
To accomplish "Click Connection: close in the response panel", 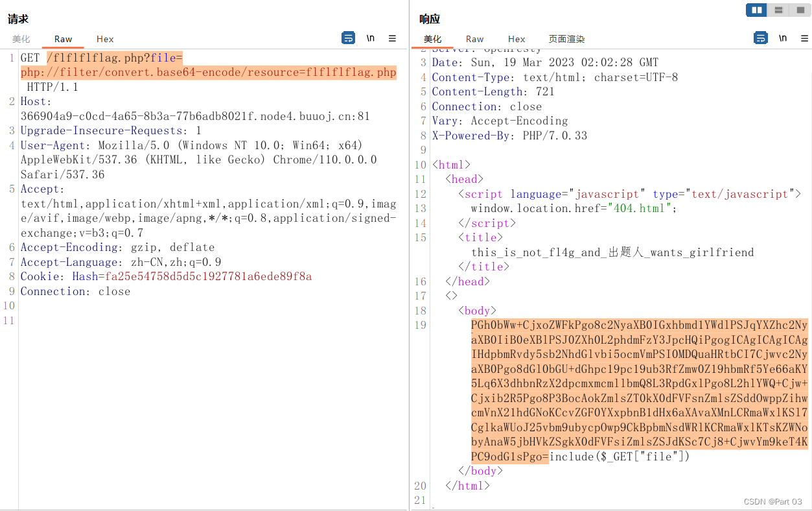I will (487, 106).
